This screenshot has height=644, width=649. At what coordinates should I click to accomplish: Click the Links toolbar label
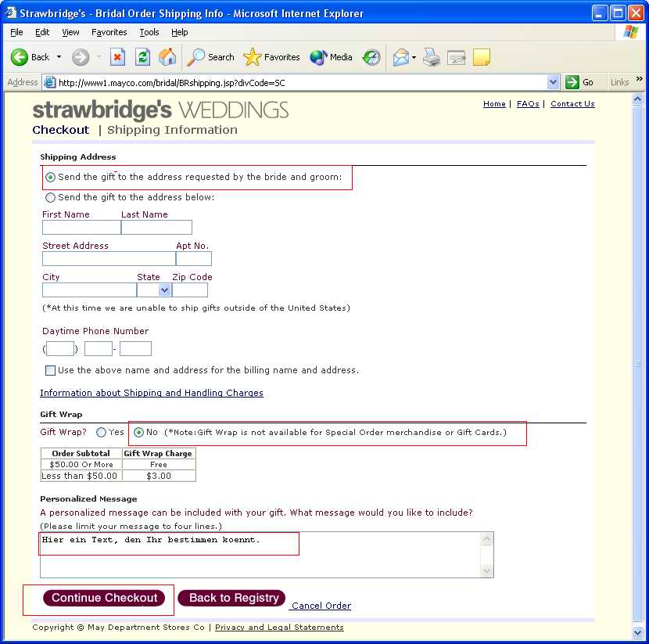click(619, 82)
